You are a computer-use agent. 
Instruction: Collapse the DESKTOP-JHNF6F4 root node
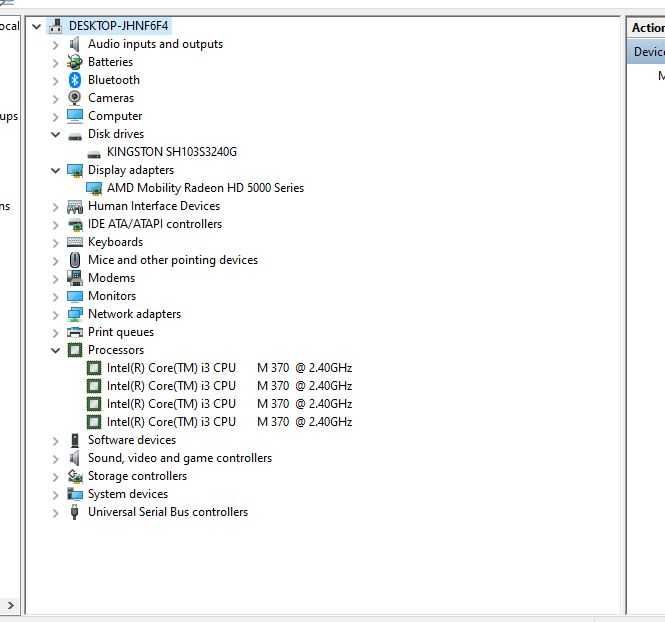36,27
